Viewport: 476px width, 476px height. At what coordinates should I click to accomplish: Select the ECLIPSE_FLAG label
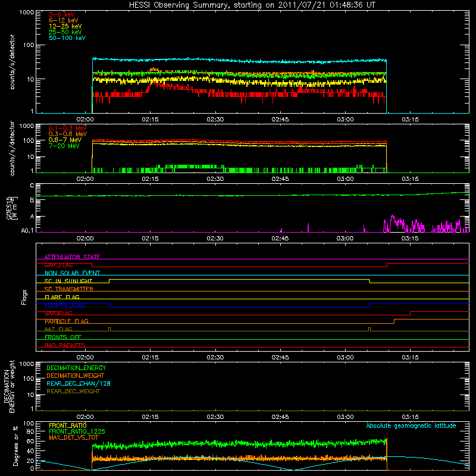(x=65, y=305)
